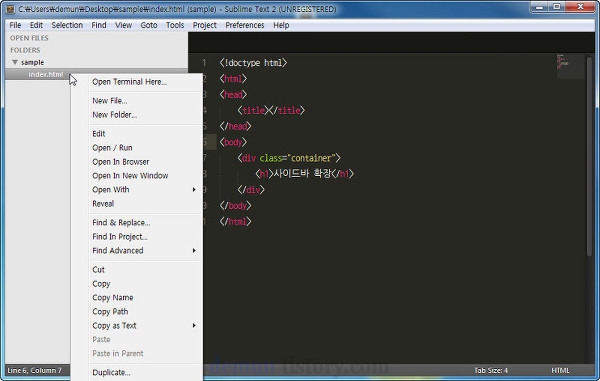Expand the Open With submenu arrow

[x=194, y=190]
